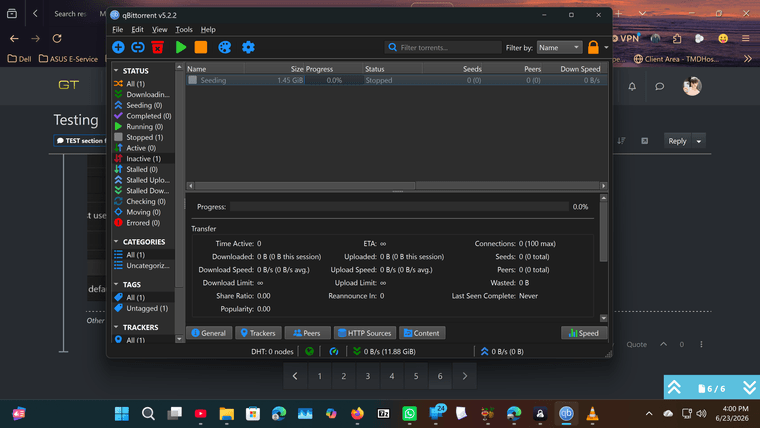Click the green Start torrent icon

point(181,47)
